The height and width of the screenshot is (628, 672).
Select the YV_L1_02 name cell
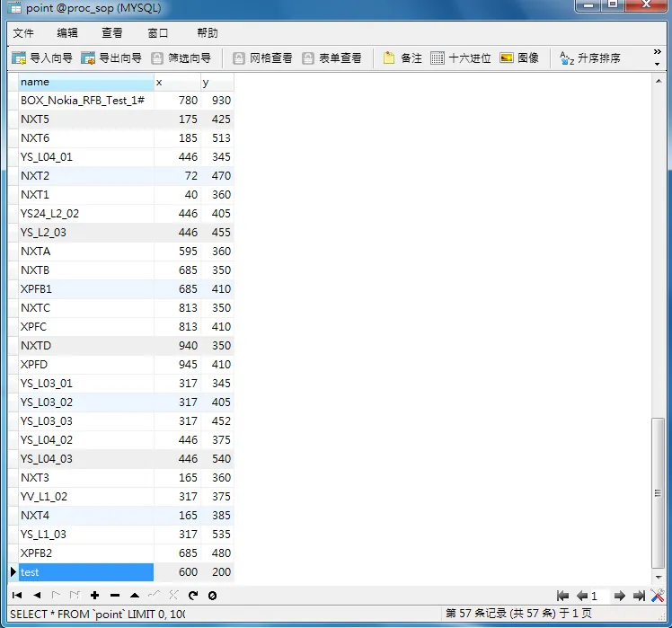pyautogui.click(x=86, y=497)
